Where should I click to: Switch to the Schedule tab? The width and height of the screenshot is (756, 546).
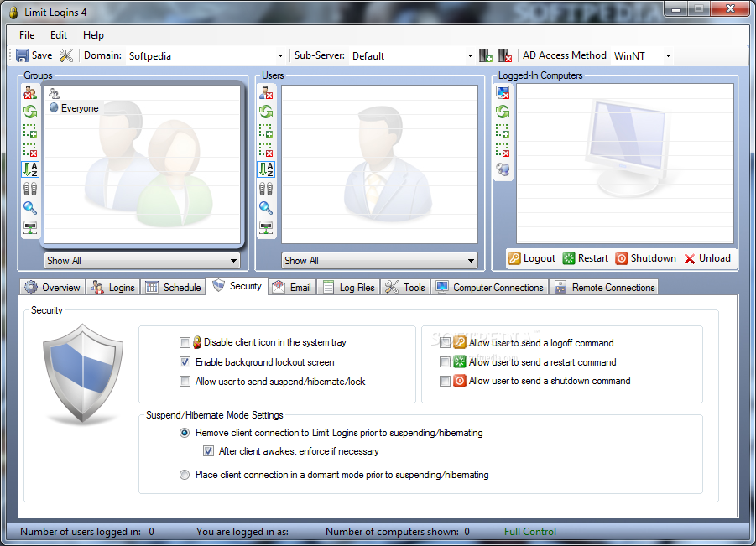(173, 287)
